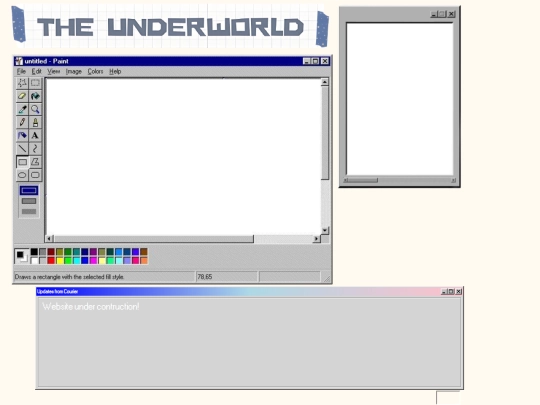Select the hot pink swatch
540x405 pixels.
click(135, 261)
